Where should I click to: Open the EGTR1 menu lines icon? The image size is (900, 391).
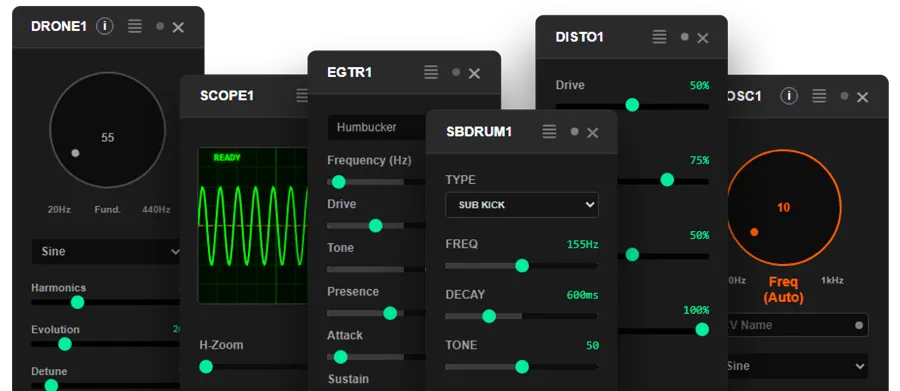(431, 72)
